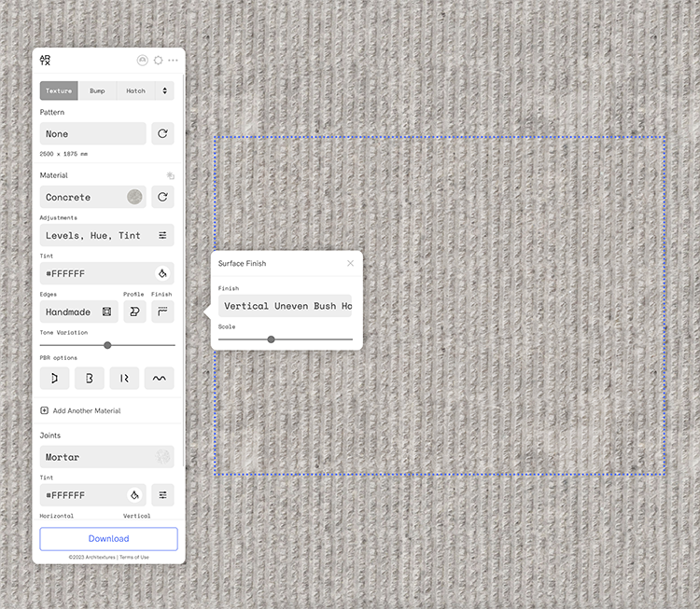Open the three-dots more menu

point(173,61)
